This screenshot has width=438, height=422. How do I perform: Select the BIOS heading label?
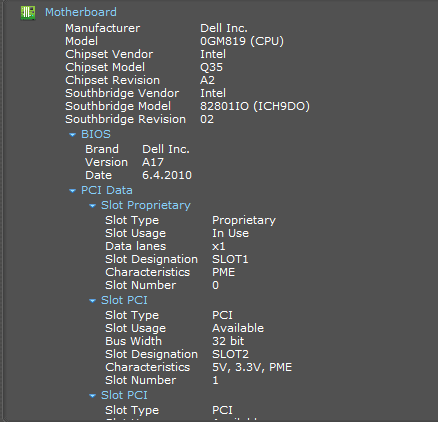[x=96, y=134]
